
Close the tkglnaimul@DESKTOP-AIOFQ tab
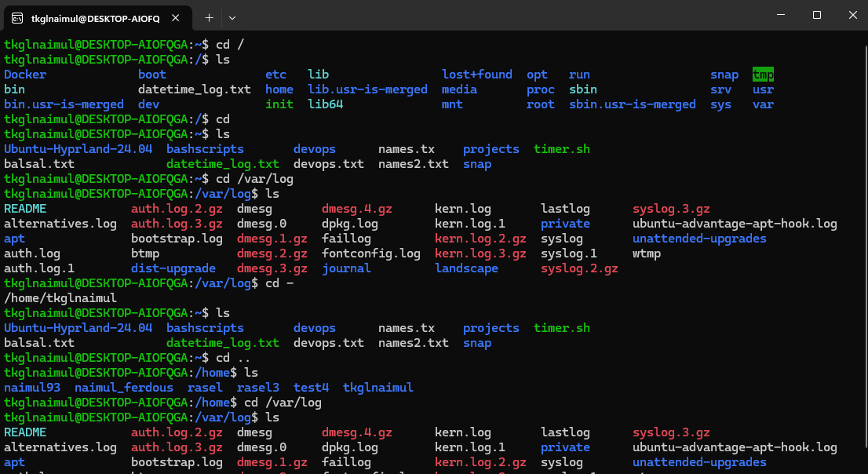point(176,18)
